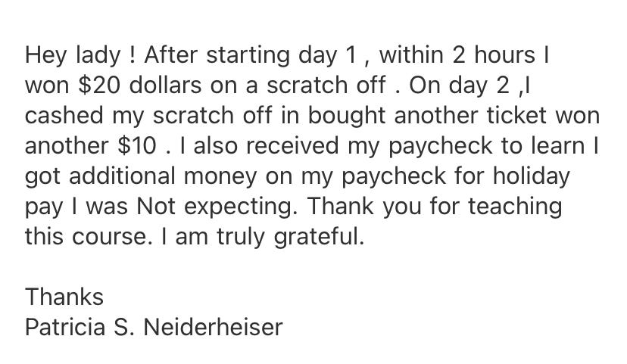Click the word dollars in the second line
This screenshot has width=627, height=364.
166,85
